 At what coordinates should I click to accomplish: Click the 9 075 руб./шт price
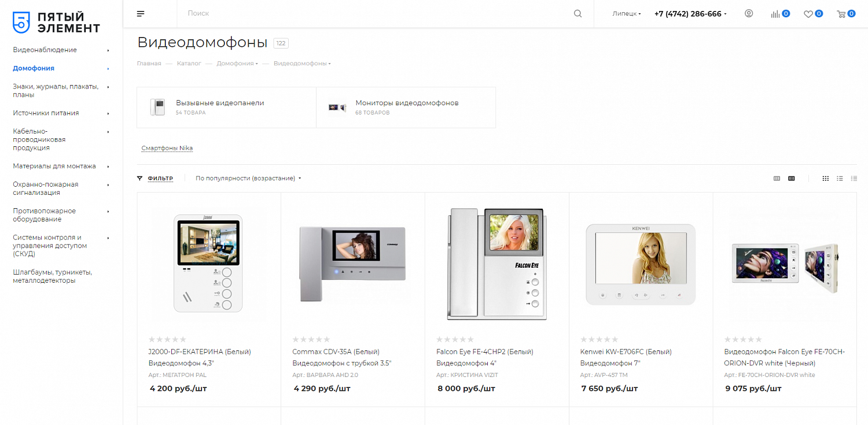[x=753, y=389]
